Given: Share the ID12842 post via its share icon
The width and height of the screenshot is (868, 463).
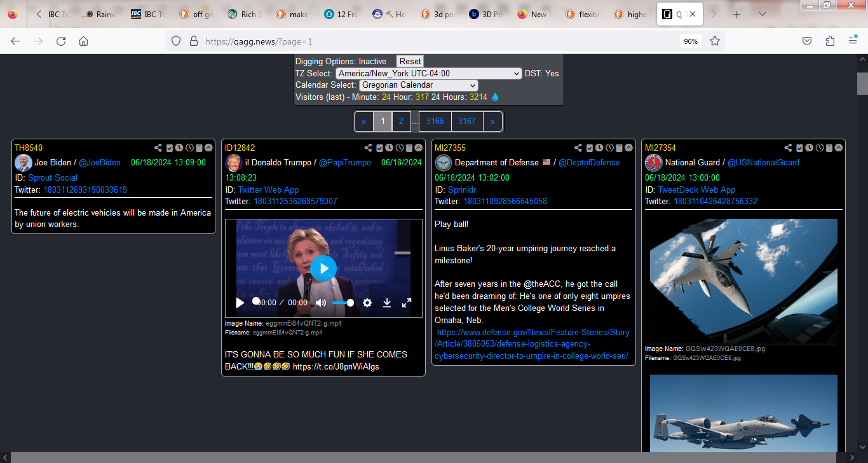Looking at the screenshot, I should click(x=369, y=148).
